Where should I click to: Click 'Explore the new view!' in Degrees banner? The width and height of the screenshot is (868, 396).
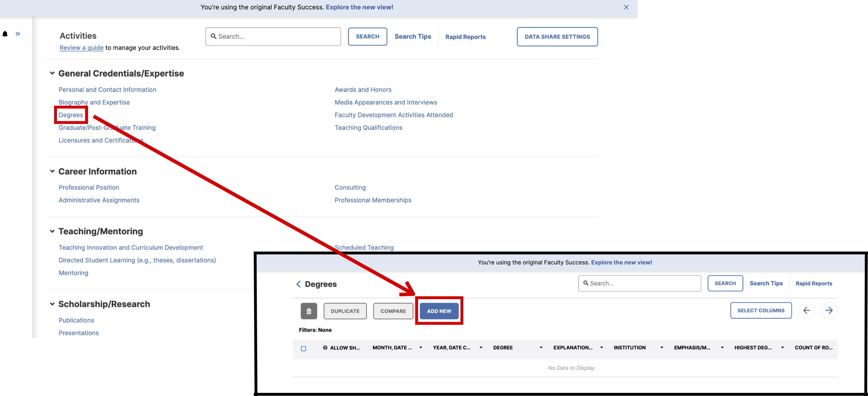click(x=621, y=262)
